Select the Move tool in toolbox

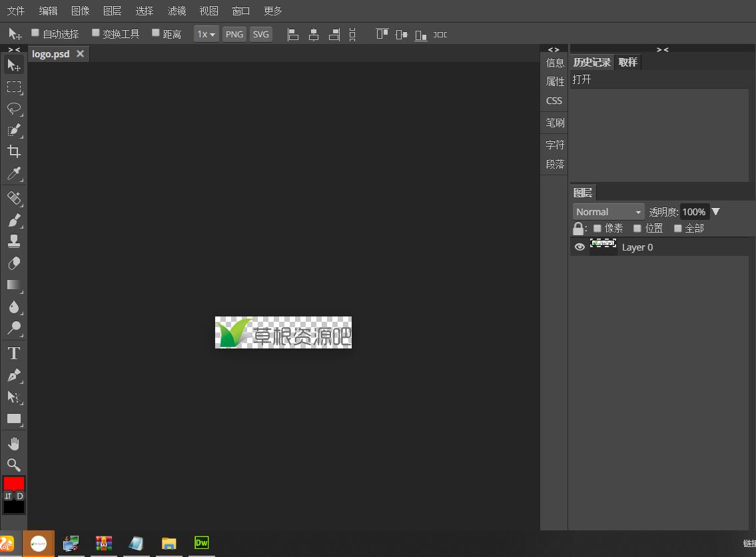[14, 65]
